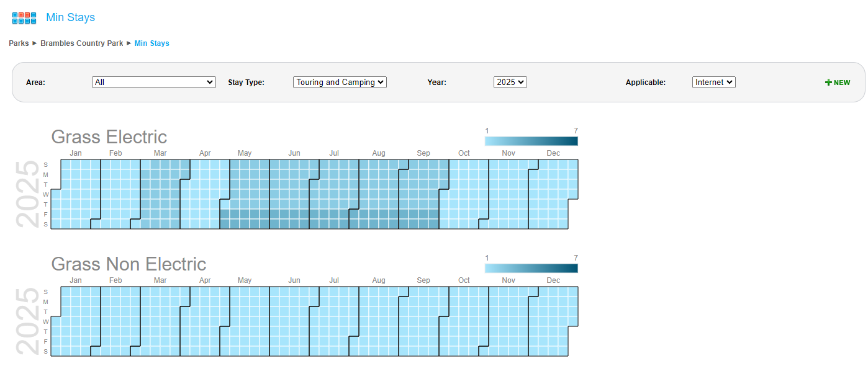Click the Min Stays breadcrumb item
The height and width of the screenshot is (371, 868).
tap(151, 43)
